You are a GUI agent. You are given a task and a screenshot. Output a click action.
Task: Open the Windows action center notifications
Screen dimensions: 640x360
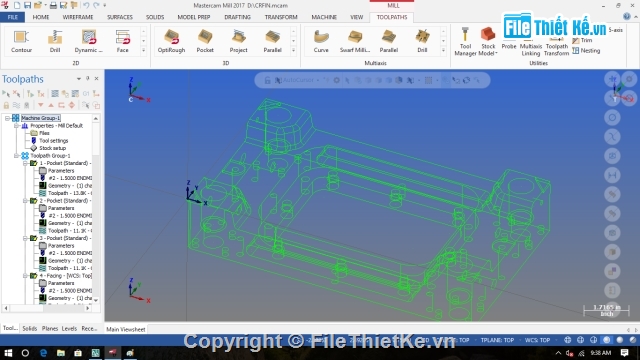pos(624,353)
